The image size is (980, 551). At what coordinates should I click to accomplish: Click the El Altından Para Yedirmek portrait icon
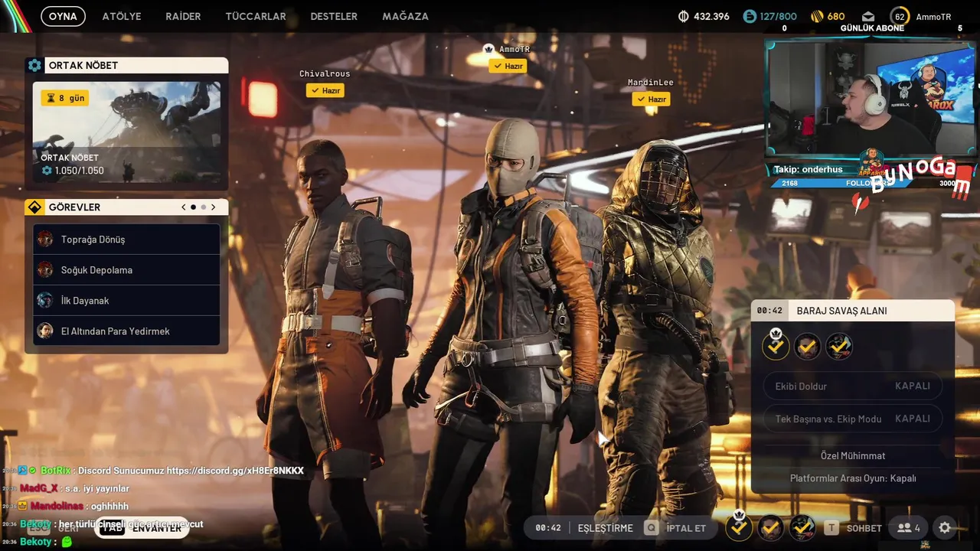click(45, 331)
